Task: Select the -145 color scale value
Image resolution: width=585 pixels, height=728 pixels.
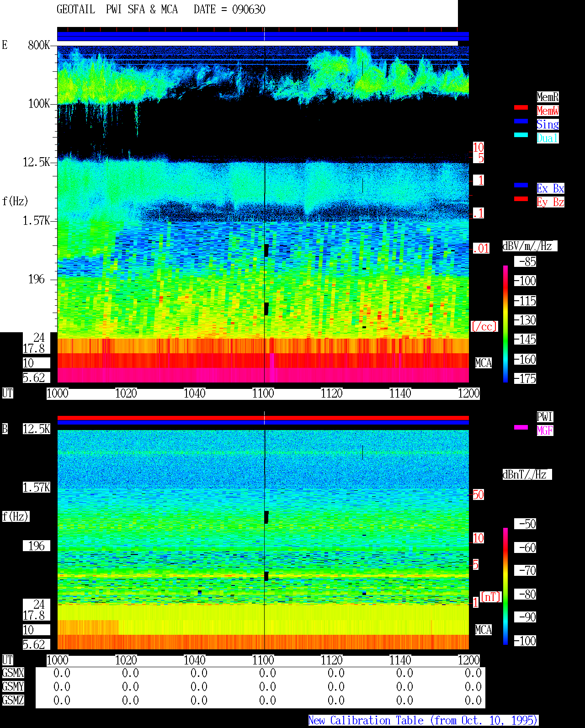Action: pyautogui.click(x=526, y=339)
